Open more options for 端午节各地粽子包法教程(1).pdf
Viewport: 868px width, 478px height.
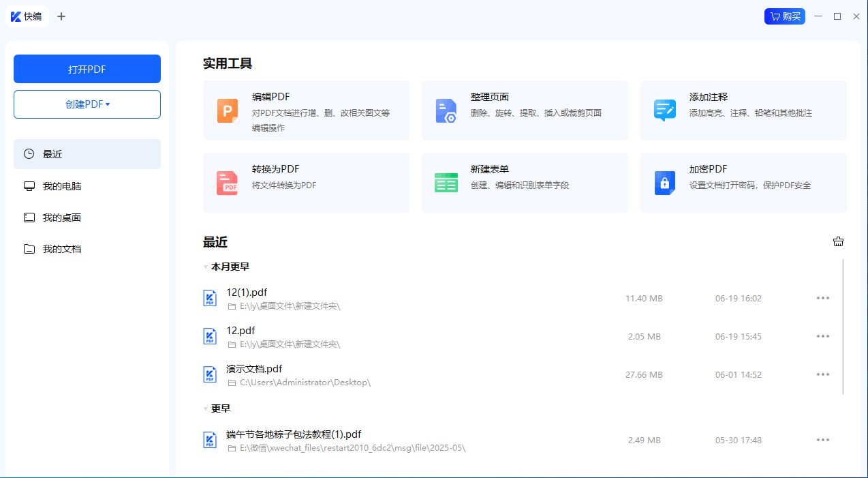click(822, 440)
